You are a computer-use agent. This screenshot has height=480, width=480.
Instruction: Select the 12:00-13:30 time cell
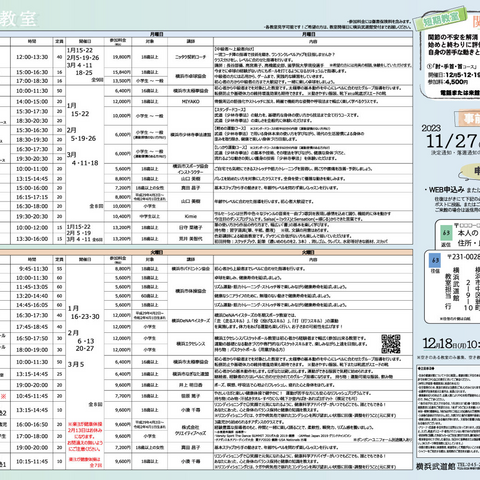click(32, 57)
